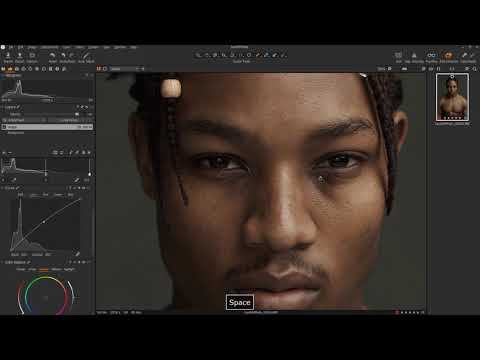Select the Background layer row
The image size is (480, 360).
[x=47, y=133]
